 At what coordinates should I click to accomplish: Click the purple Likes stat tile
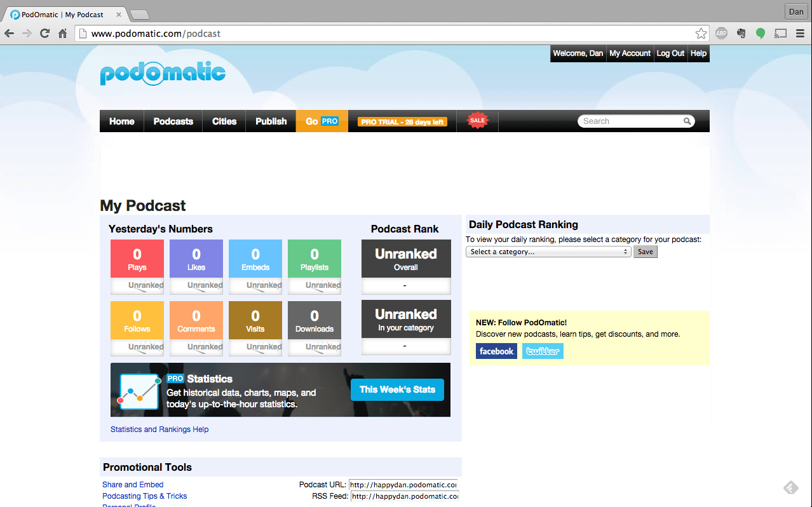tap(196, 259)
